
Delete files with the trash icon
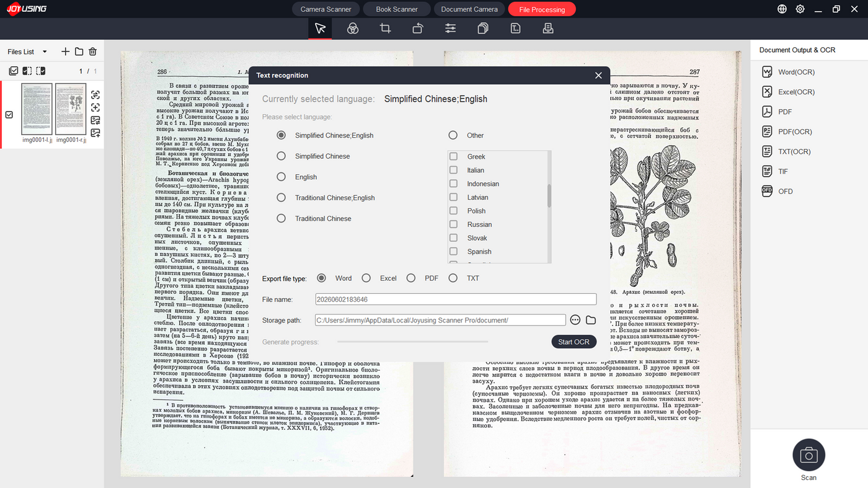92,51
